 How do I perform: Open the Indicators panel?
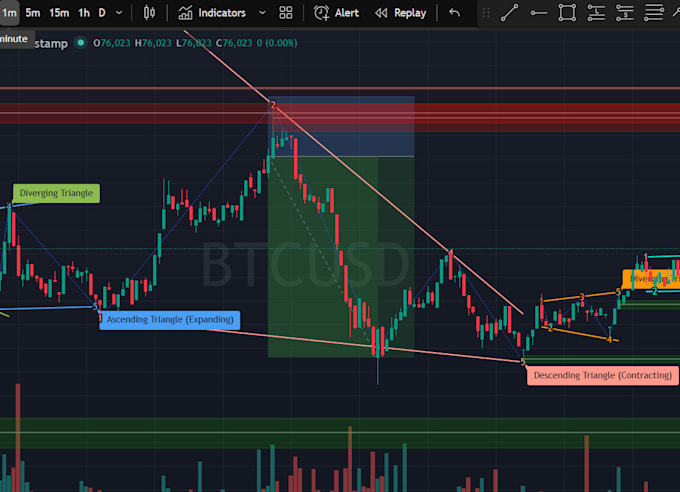tap(212, 13)
